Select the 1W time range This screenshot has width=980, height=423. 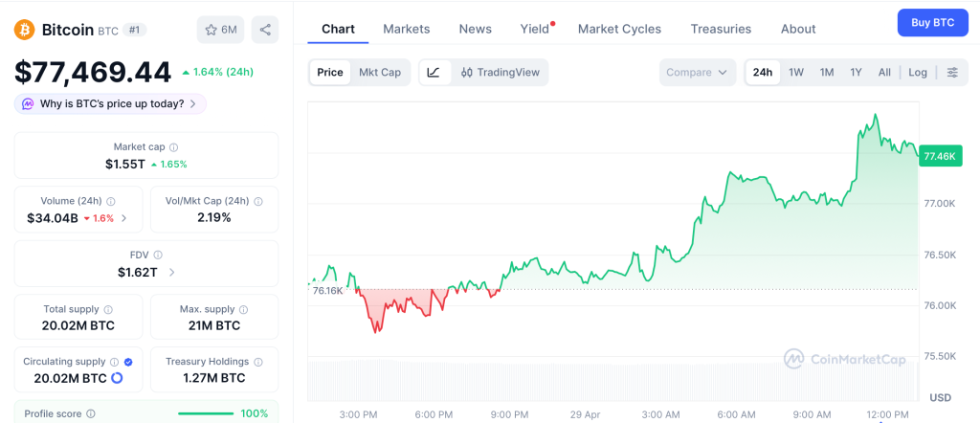[795, 73]
